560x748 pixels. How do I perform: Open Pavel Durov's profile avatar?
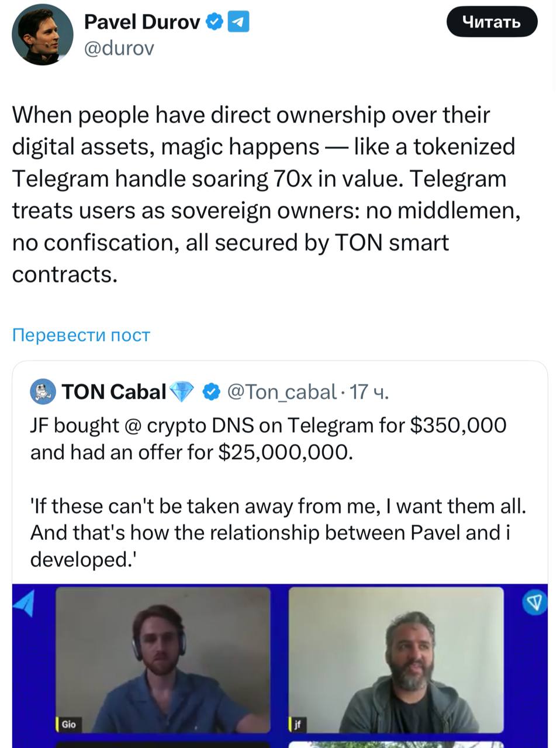[42, 35]
